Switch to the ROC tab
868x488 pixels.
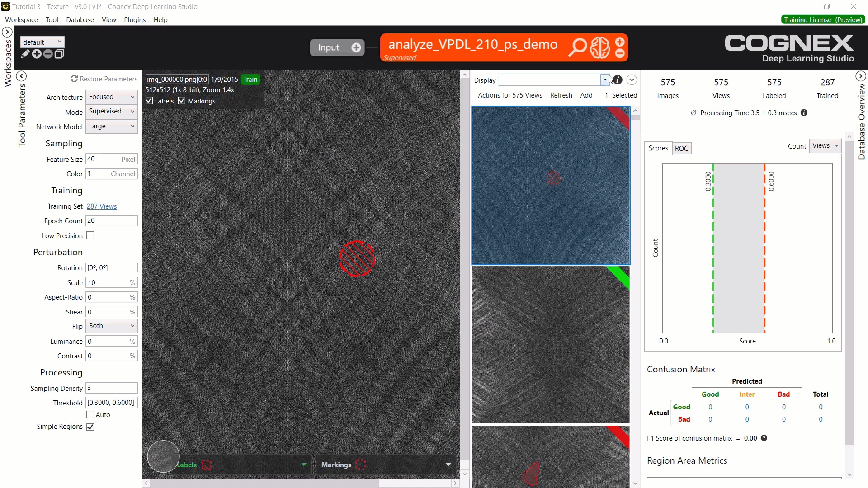tap(681, 148)
